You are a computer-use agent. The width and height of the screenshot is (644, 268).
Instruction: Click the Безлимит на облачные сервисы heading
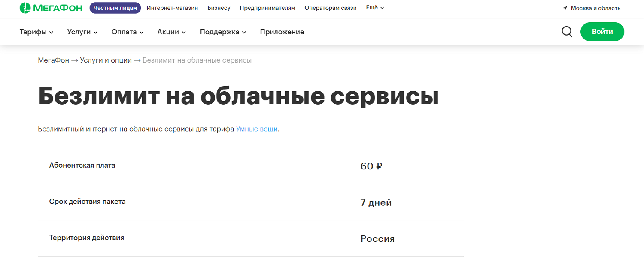tap(238, 96)
